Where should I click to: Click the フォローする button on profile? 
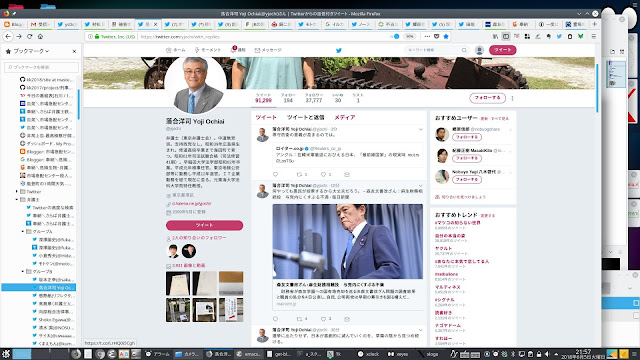487,98
